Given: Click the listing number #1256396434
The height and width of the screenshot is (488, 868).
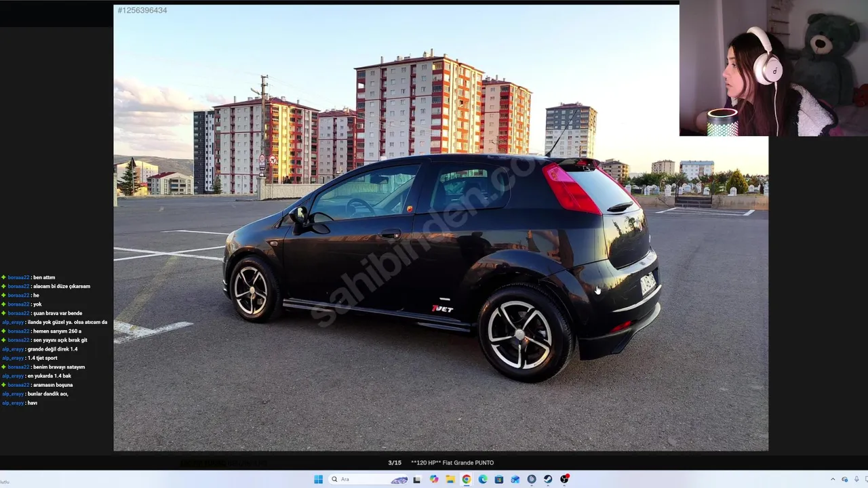Looking at the screenshot, I should coord(142,10).
